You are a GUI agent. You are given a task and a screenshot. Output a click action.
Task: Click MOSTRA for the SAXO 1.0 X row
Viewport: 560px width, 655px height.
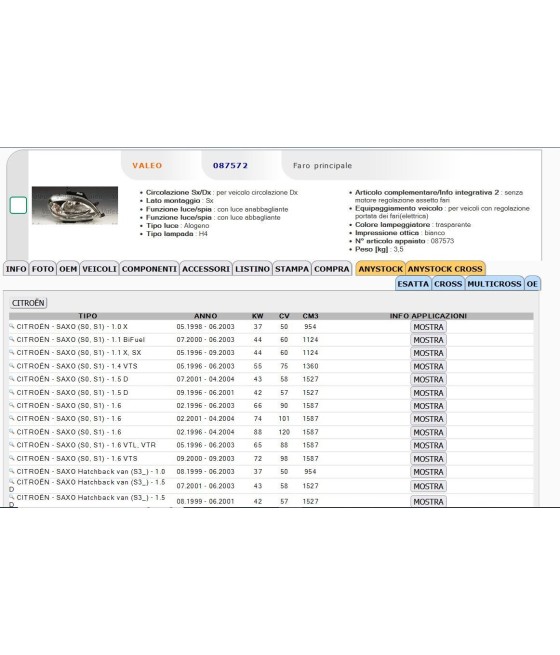[x=428, y=327]
